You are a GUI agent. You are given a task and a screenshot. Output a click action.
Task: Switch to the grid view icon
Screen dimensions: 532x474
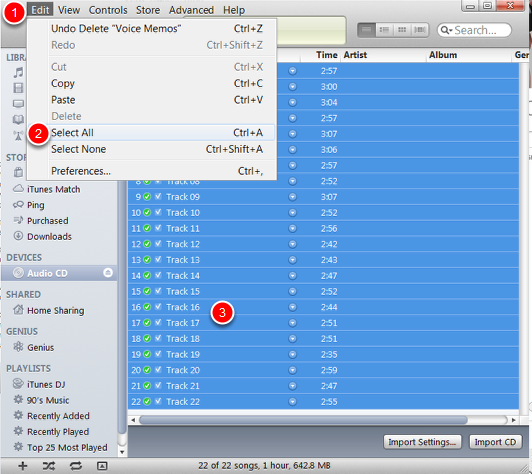click(402, 30)
